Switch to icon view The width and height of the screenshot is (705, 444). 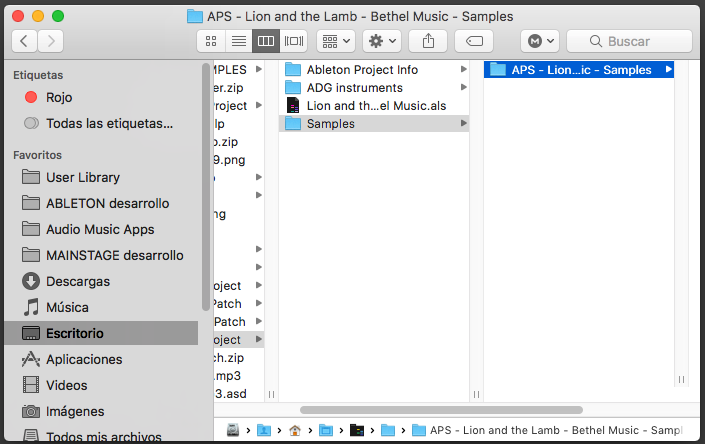211,41
